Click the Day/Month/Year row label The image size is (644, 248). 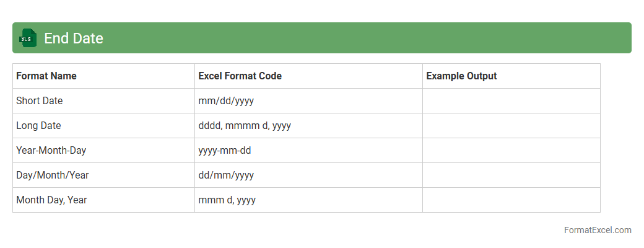point(53,175)
